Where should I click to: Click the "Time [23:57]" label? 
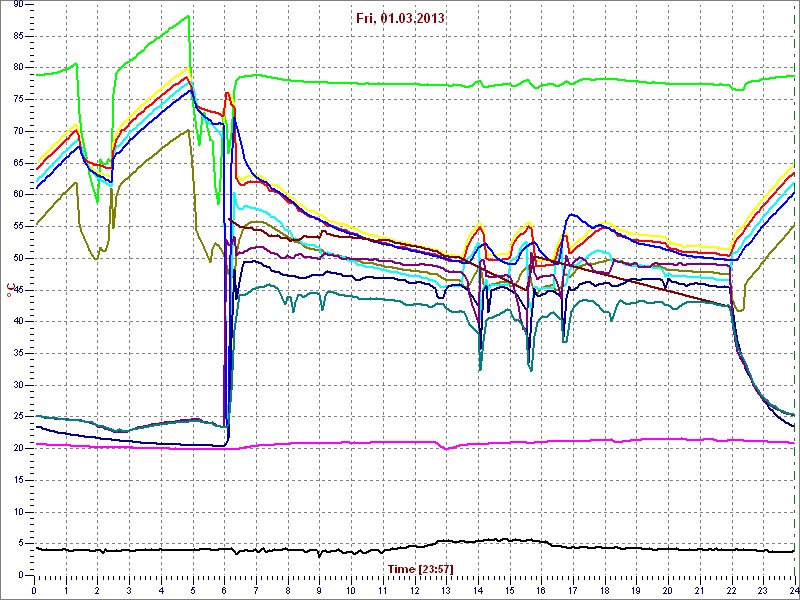(x=420, y=568)
